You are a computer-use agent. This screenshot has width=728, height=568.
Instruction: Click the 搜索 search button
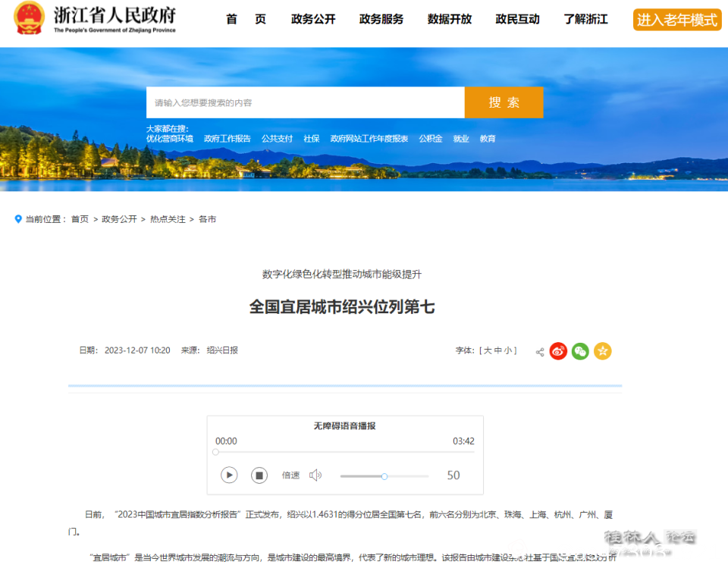503,102
